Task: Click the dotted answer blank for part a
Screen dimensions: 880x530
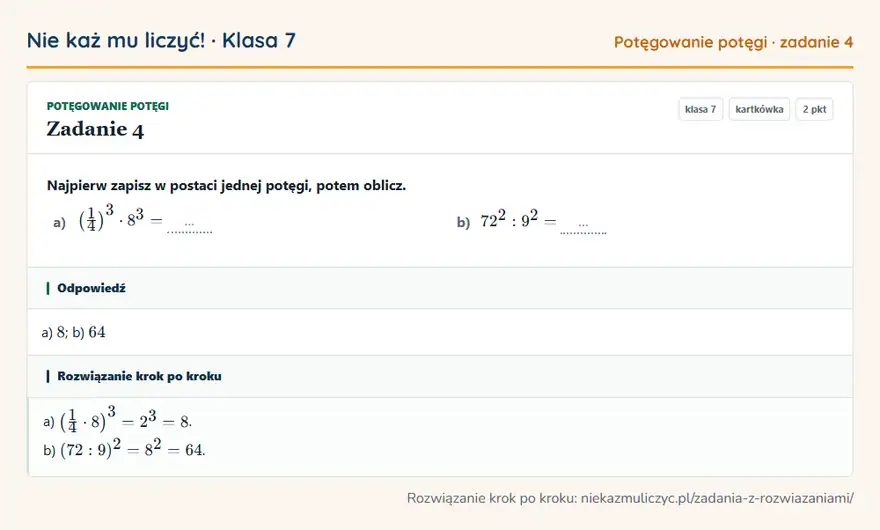Action: (x=190, y=227)
